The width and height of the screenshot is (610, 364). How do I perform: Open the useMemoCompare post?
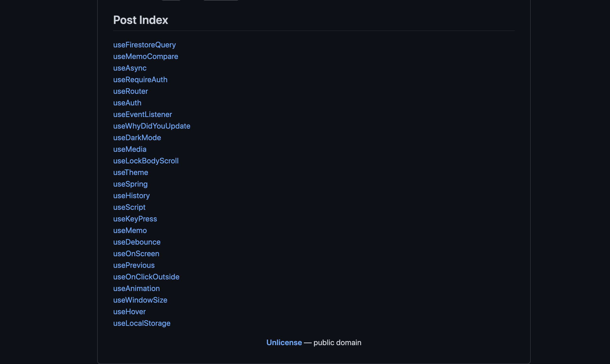coord(145,56)
